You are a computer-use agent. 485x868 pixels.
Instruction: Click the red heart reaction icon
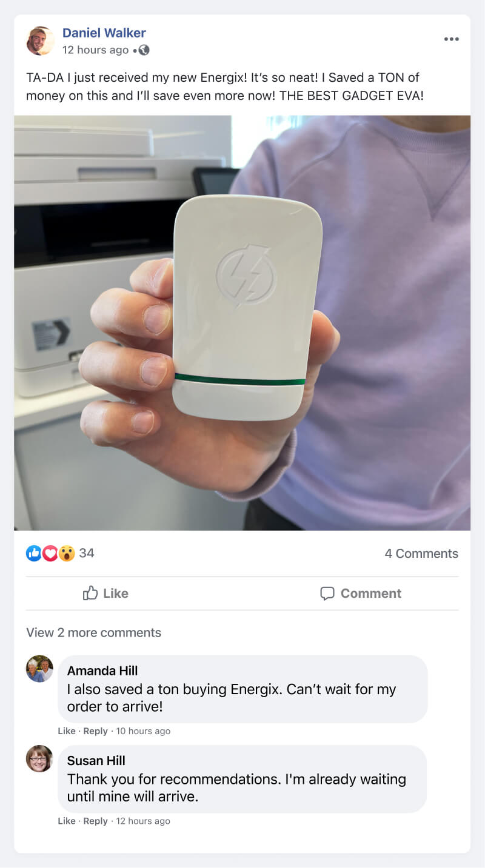click(x=50, y=553)
